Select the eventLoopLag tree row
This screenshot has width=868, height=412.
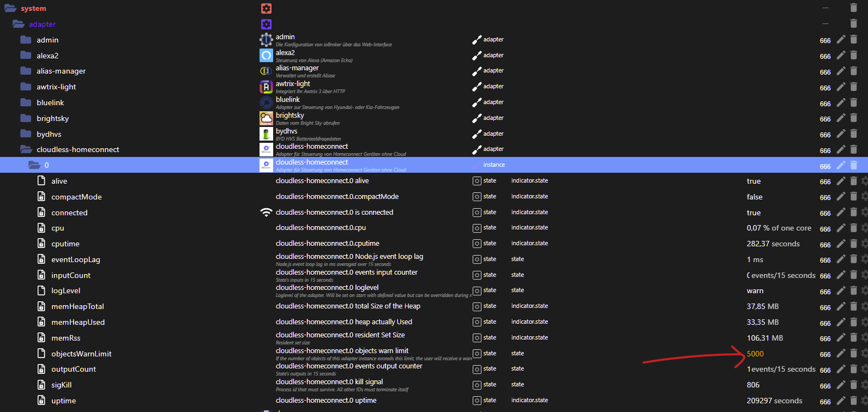pos(76,260)
